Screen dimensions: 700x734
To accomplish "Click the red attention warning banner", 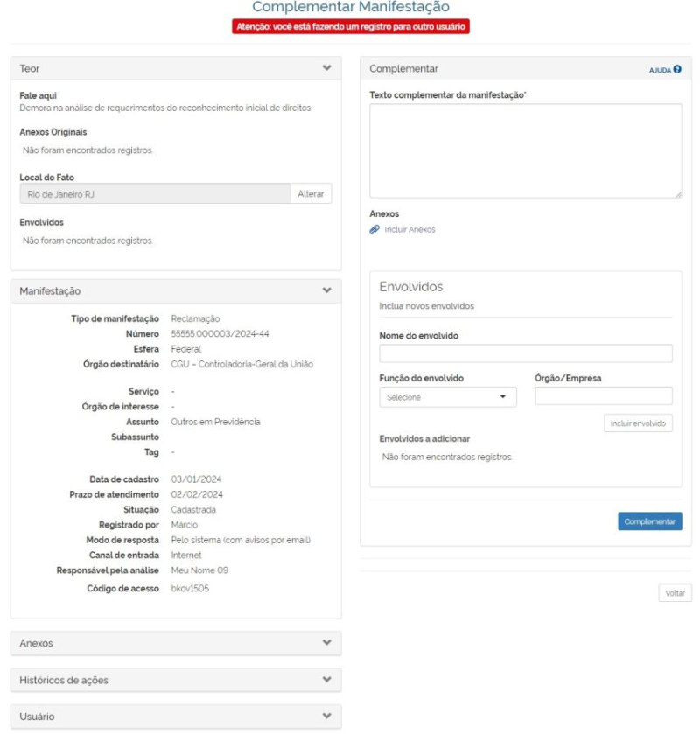I will coord(351,27).
